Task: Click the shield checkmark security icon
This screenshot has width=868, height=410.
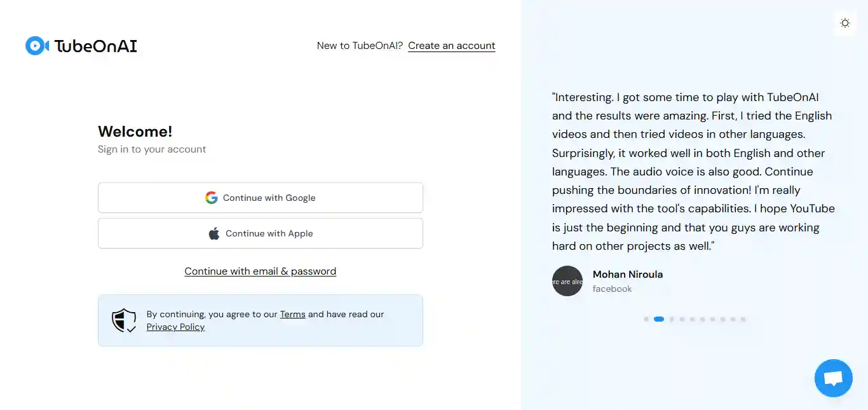Action: (x=124, y=320)
